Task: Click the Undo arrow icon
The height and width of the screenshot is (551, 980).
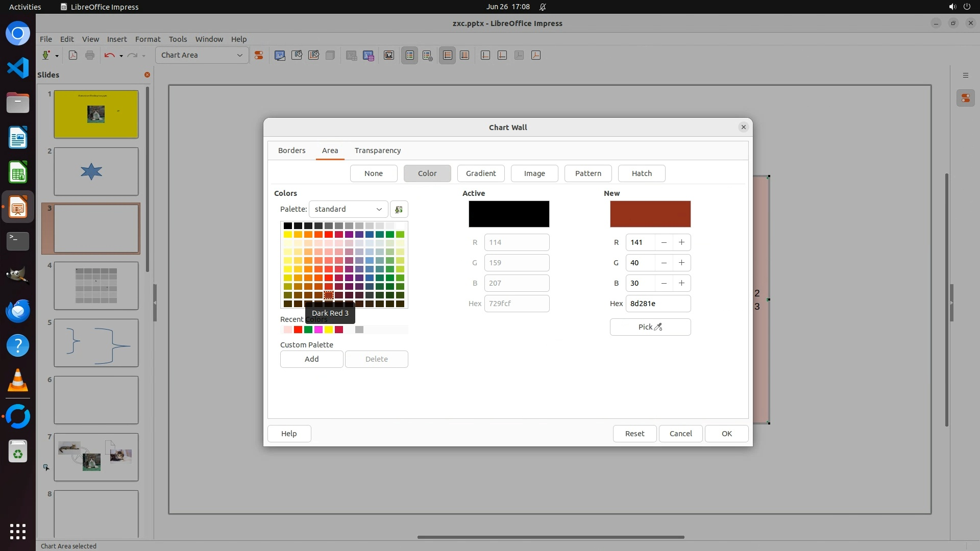Action: [109, 56]
